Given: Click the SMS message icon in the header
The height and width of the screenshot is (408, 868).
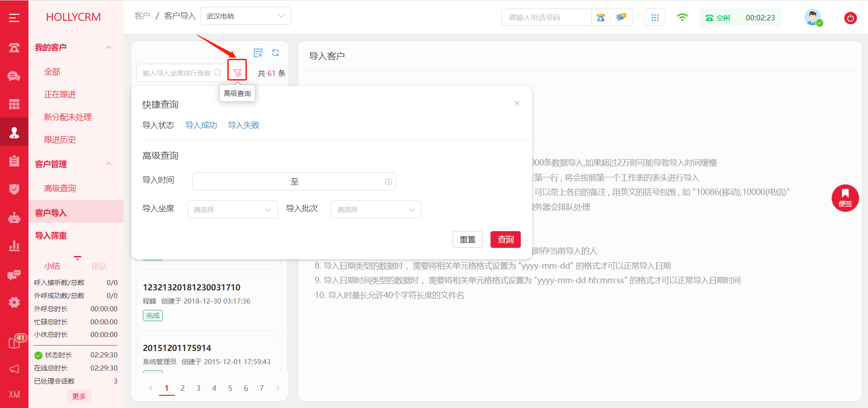Looking at the screenshot, I should click(622, 18).
